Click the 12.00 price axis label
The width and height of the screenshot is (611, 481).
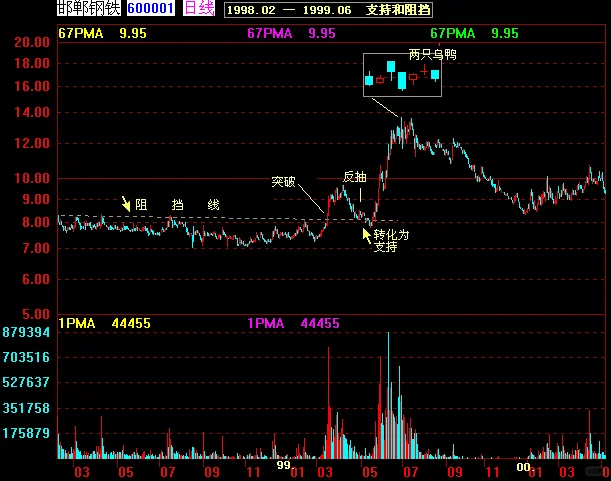pyautogui.click(x=32, y=143)
